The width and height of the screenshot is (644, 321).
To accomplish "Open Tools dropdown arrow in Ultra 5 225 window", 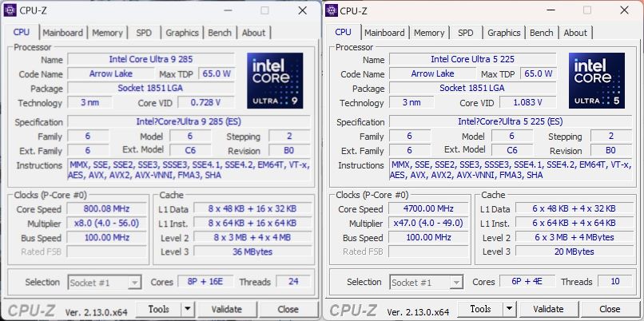I will [x=509, y=309].
